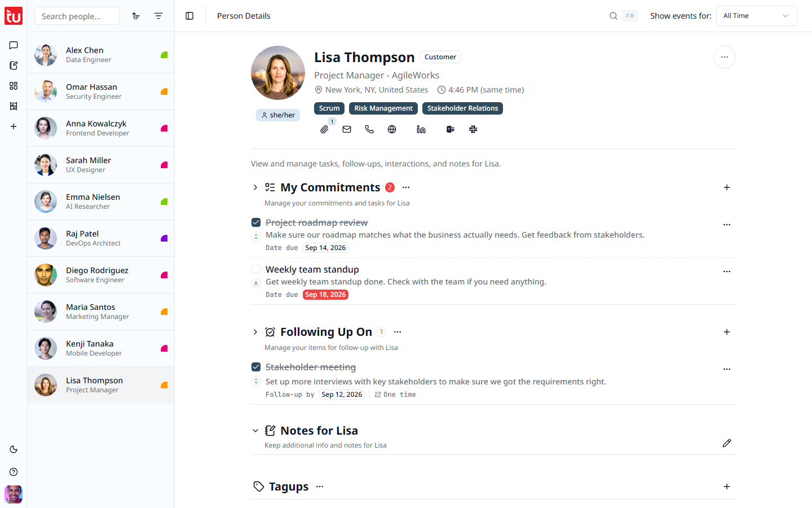Image resolution: width=812 pixels, height=508 pixels.
Task: Add a new follow-up with plus button
Action: (x=727, y=332)
